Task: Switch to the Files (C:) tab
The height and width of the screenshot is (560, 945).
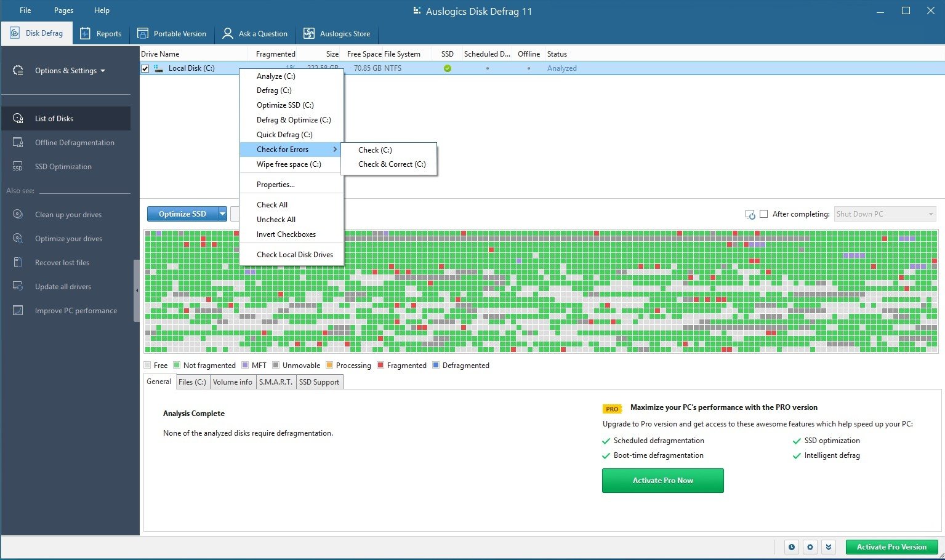Action: (x=192, y=382)
